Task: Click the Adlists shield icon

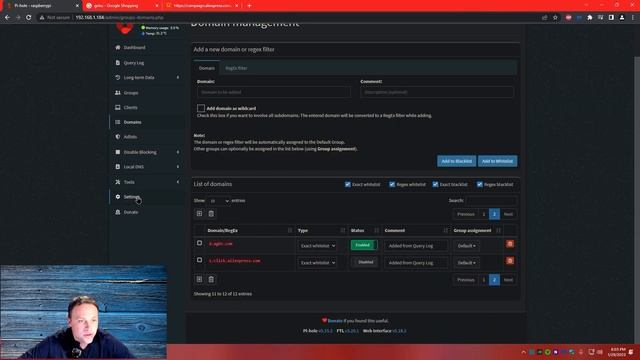Action: click(x=118, y=137)
